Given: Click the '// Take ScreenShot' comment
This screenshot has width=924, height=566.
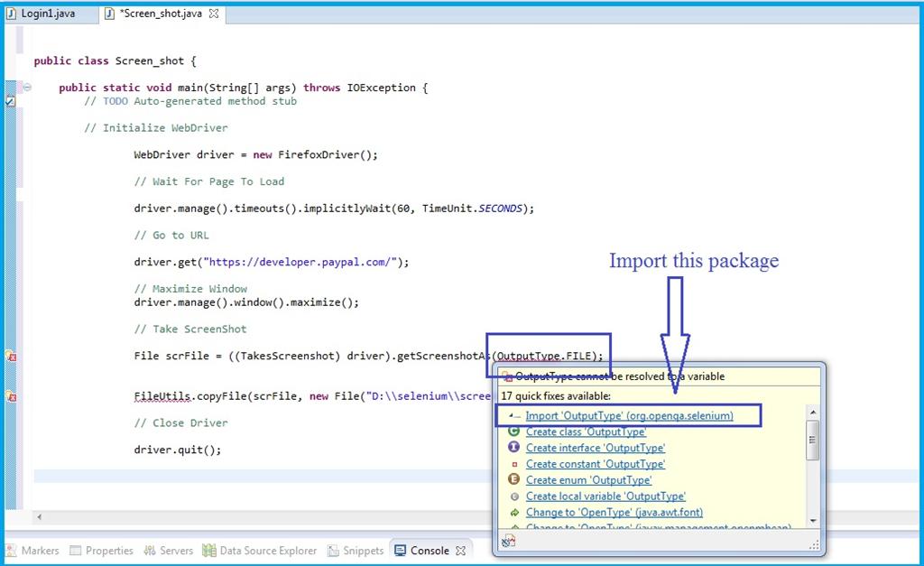Looking at the screenshot, I should point(189,329).
